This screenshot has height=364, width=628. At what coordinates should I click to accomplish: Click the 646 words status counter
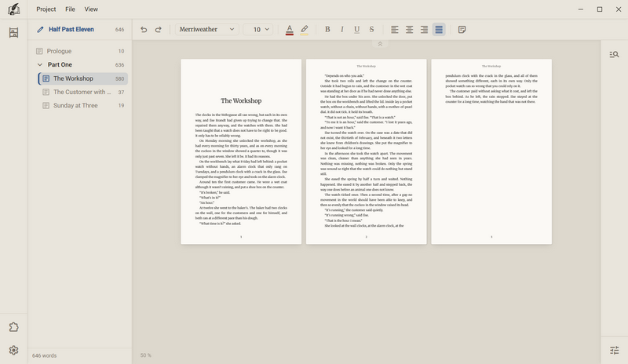(45, 355)
